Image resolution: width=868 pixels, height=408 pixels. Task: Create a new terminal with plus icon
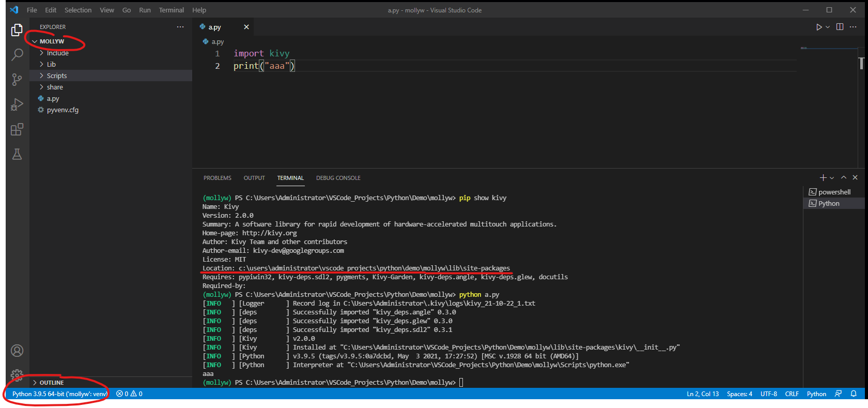(x=823, y=177)
